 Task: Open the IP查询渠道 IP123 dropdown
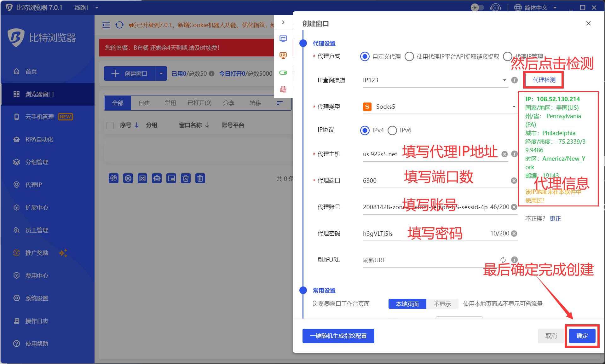pyautogui.click(x=435, y=80)
